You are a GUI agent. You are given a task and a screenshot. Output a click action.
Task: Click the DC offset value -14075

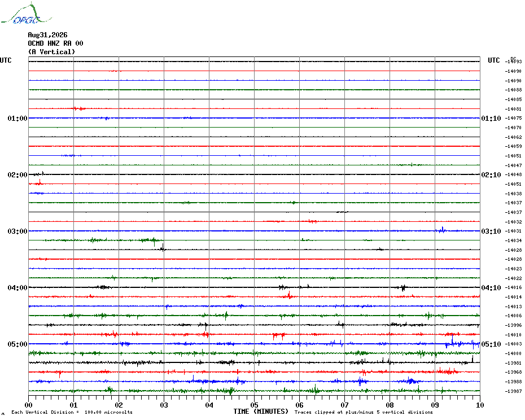[513, 118]
